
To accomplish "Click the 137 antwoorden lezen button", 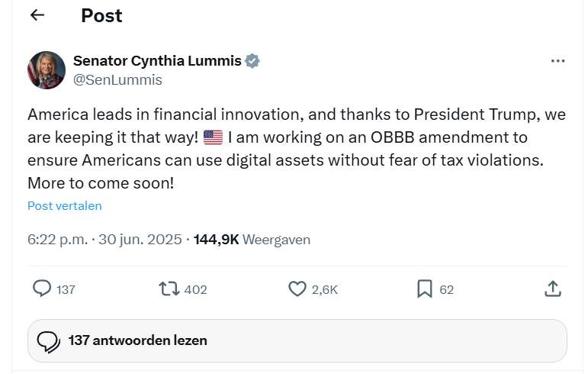I will tap(297, 340).
